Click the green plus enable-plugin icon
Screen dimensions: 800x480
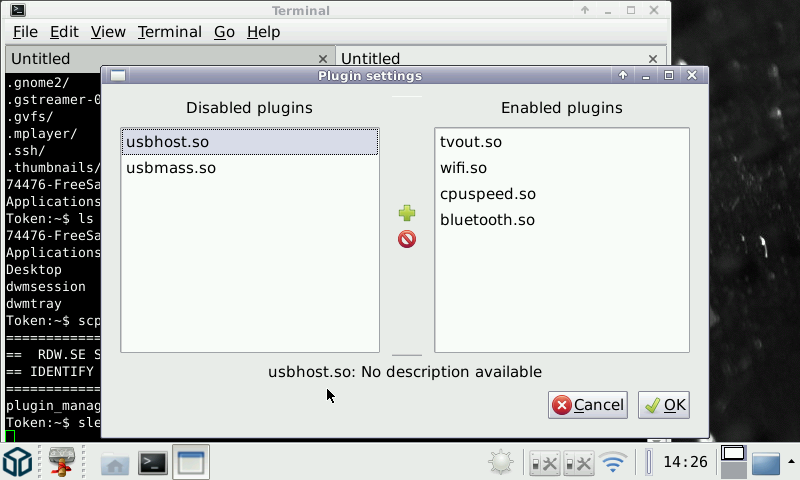pos(407,213)
